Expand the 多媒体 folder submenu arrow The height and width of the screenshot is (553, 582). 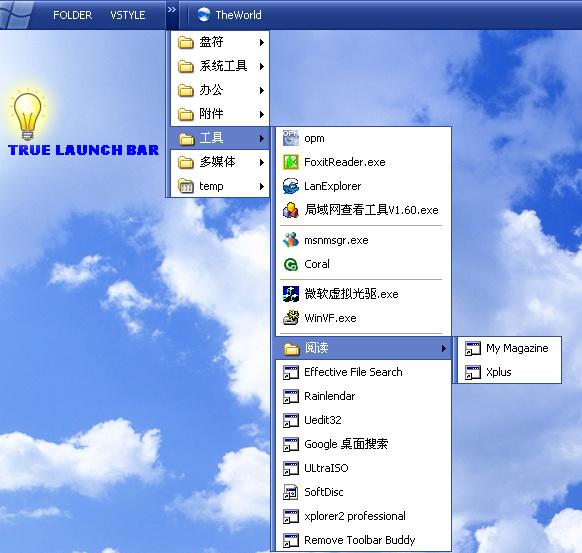(x=262, y=162)
